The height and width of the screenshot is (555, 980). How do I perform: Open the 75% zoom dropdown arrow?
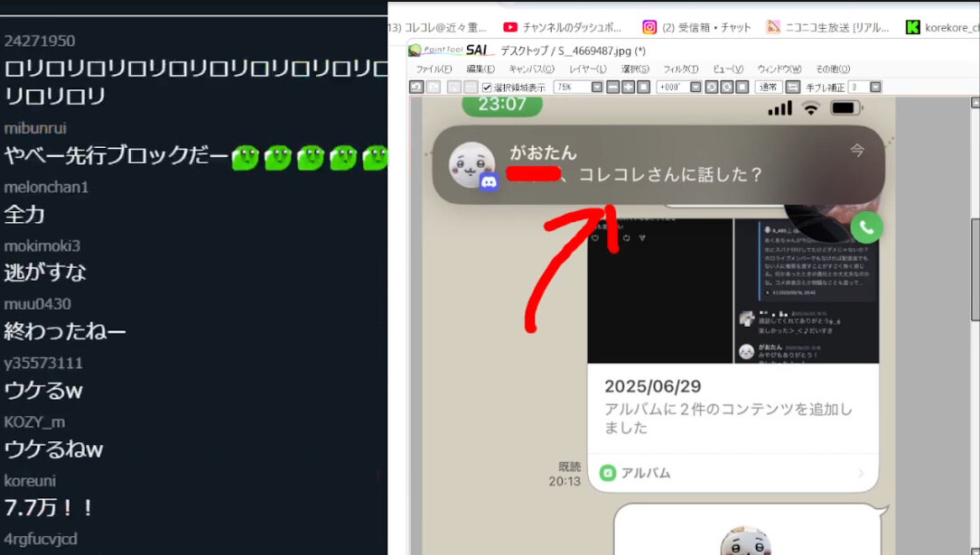(597, 88)
